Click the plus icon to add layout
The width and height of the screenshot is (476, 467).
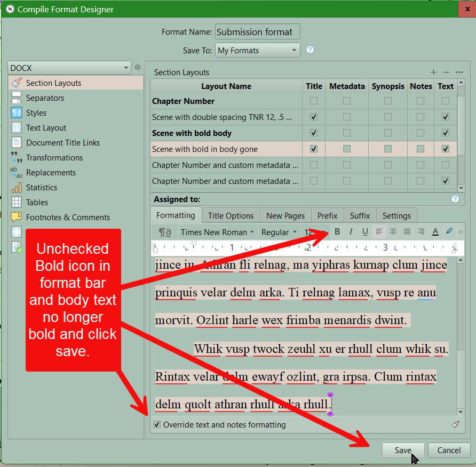[x=433, y=72]
